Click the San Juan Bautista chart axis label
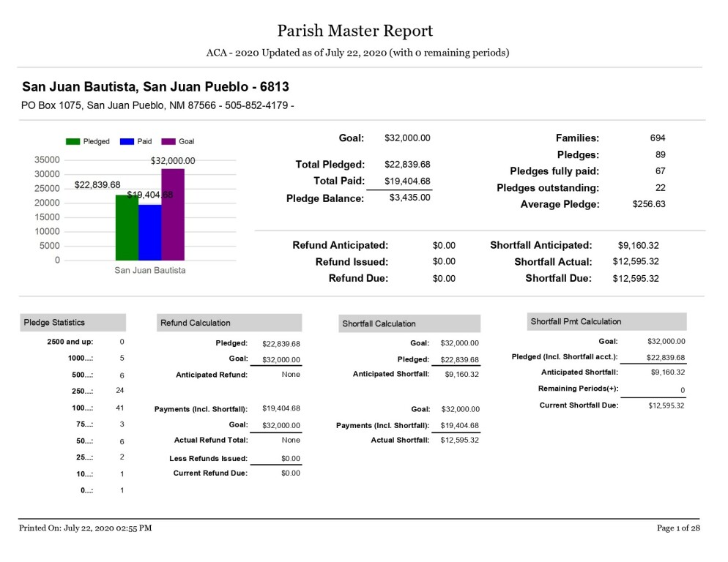Screen dimensions: 728x562 (150, 270)
